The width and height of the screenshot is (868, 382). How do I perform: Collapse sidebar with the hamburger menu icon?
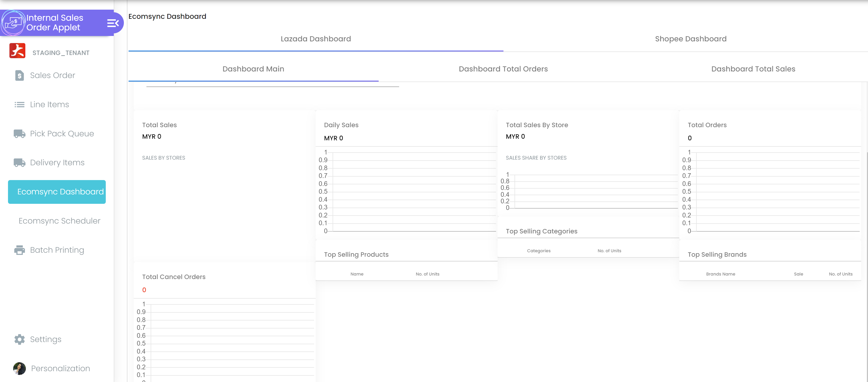(x=113, y=23)
